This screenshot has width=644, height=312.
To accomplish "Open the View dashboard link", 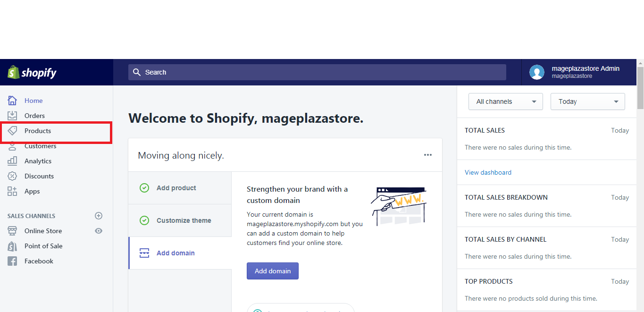I will [x=488, y=172].
